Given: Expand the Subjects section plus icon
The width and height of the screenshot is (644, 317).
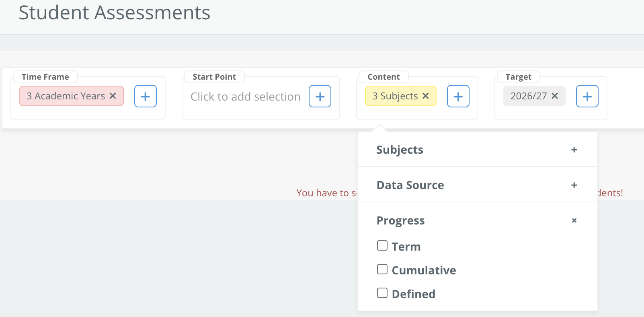Looking at the screenshot, I should click(x=574, y=150).
